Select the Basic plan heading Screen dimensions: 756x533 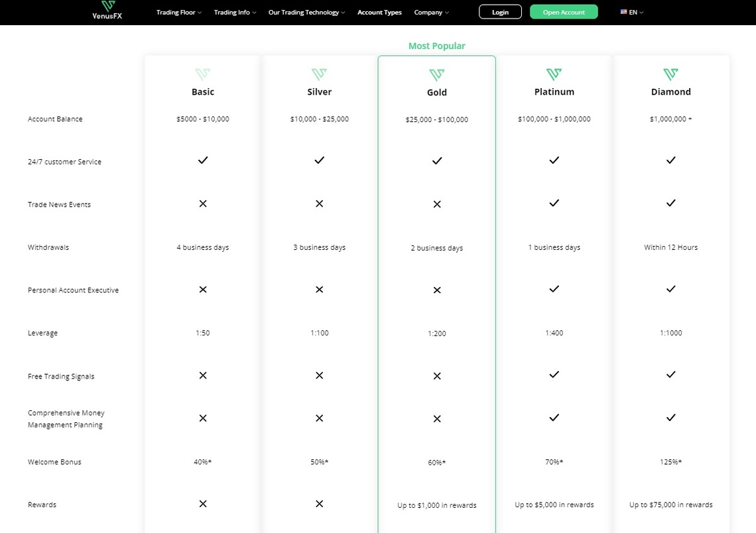click(203, 91)
